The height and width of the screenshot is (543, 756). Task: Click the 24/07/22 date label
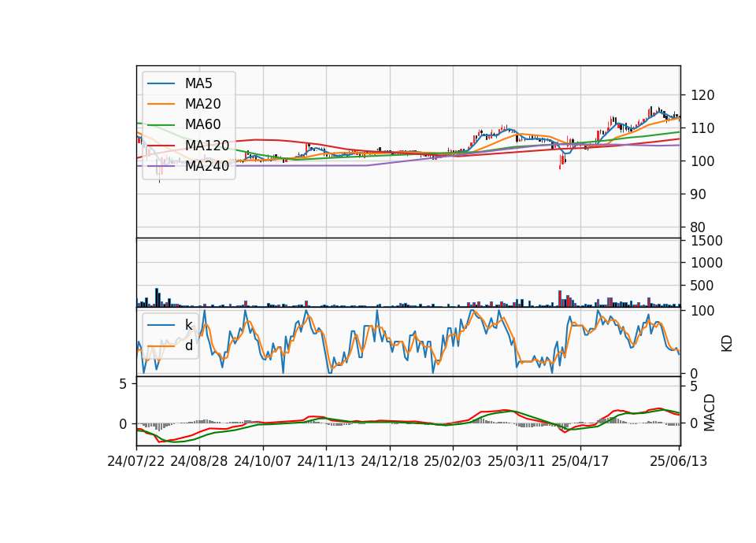(x=136, y=461)
